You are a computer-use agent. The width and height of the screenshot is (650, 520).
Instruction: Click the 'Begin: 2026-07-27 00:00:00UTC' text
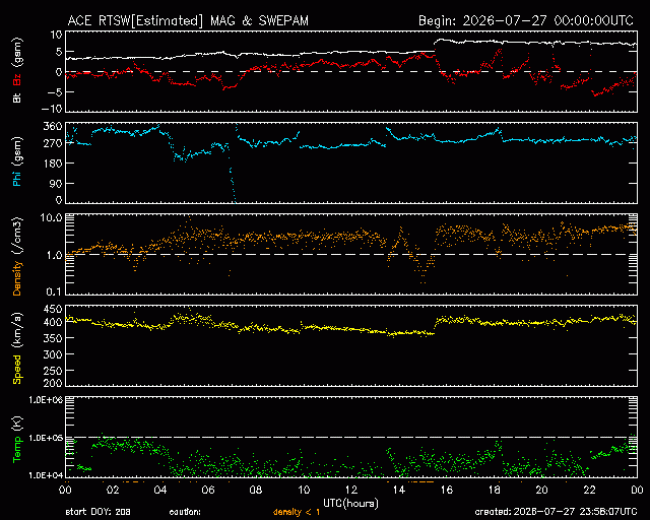point(526,21)
